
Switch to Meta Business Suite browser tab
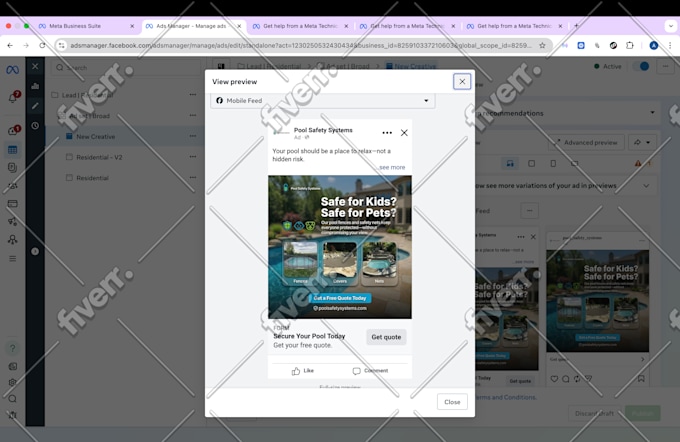(x=85, y=26)
